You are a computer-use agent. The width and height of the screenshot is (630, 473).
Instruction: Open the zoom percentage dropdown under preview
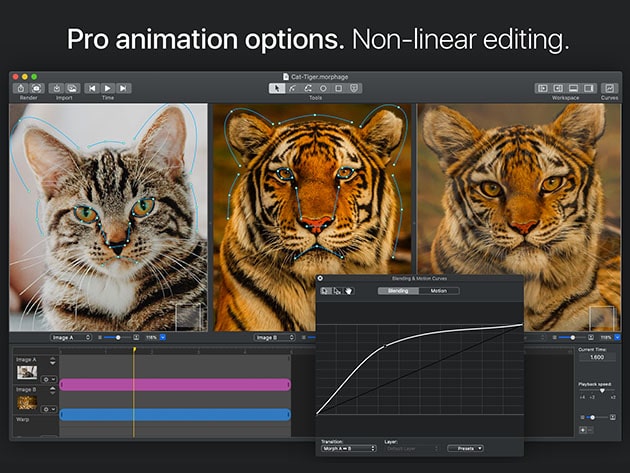point(618,338)
